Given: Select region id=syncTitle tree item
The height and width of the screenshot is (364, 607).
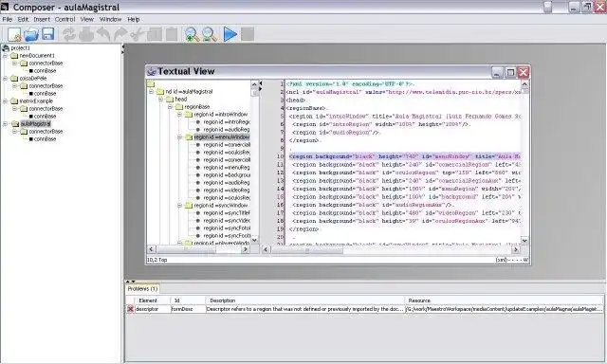Looking at the screenshot, I should tap(227, 213).
